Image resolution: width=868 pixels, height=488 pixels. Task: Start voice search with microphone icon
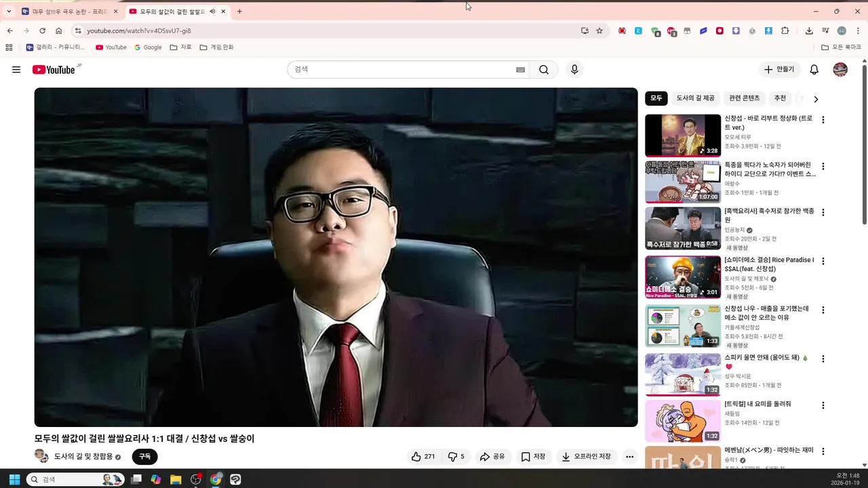point(574,70)
